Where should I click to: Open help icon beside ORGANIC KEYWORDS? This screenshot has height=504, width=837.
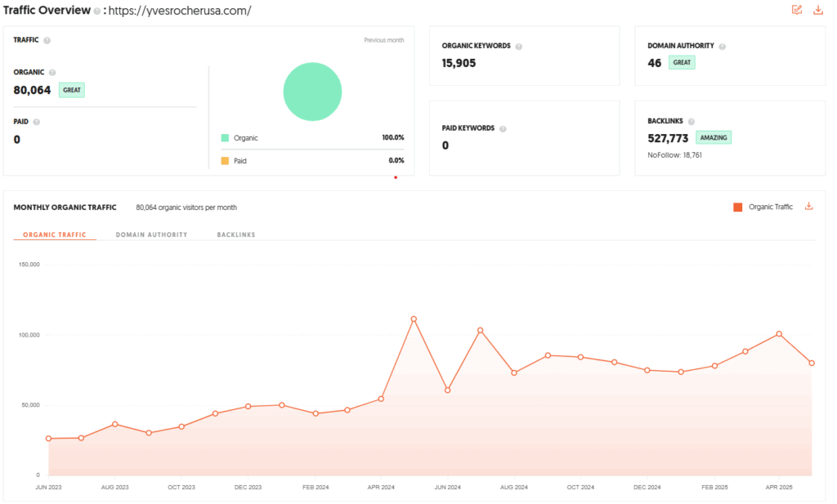pyautogui.click(x=519, y=47)
